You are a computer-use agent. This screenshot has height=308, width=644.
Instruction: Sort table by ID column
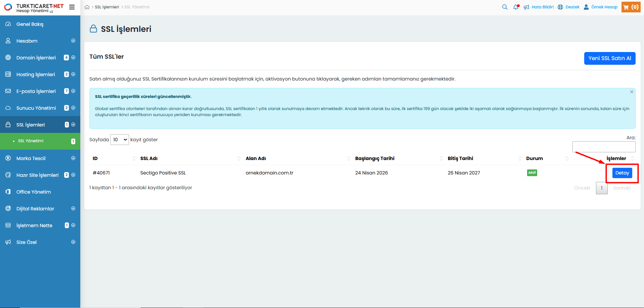click(x=113, y=158)
